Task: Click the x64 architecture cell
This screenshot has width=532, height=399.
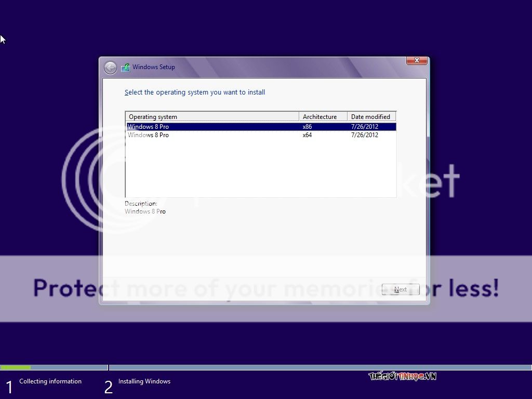Action: pos(308,135)
